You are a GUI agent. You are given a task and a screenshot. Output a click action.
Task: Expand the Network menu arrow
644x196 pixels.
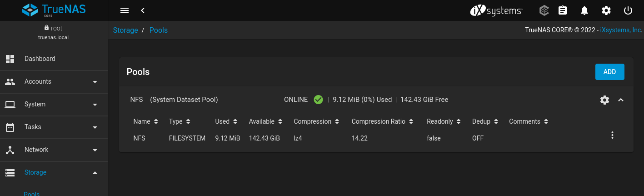pos(95,150)
